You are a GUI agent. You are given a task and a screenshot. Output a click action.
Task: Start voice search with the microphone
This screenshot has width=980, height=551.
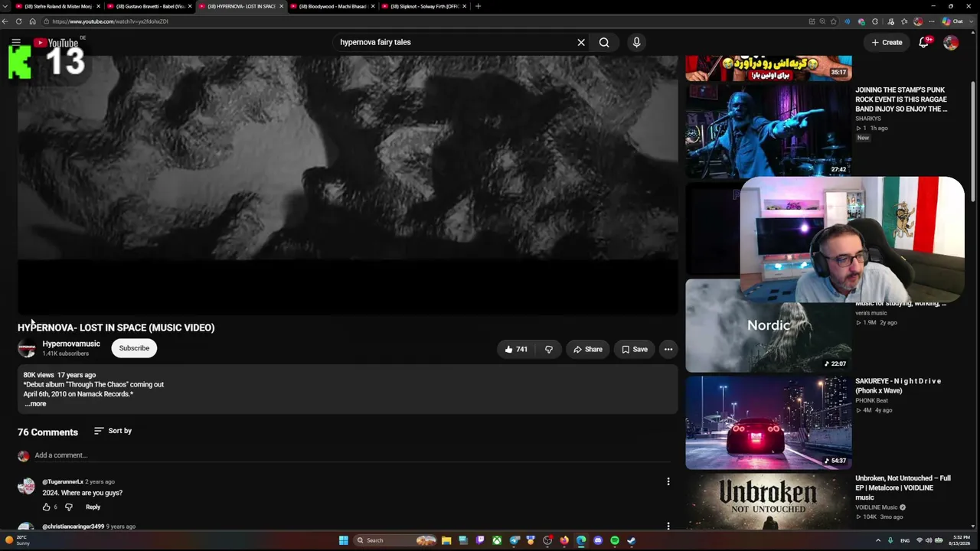(636, 42)
